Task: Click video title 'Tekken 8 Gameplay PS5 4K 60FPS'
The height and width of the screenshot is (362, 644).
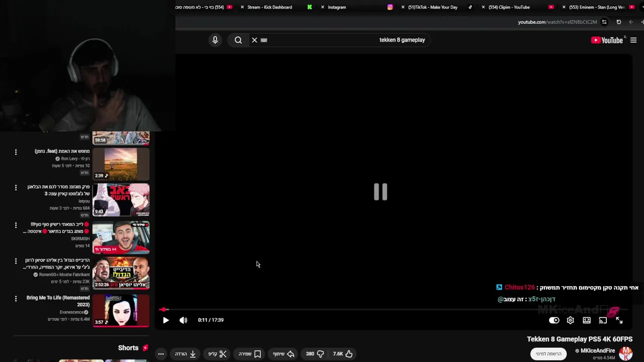Action: pos(580,339)
